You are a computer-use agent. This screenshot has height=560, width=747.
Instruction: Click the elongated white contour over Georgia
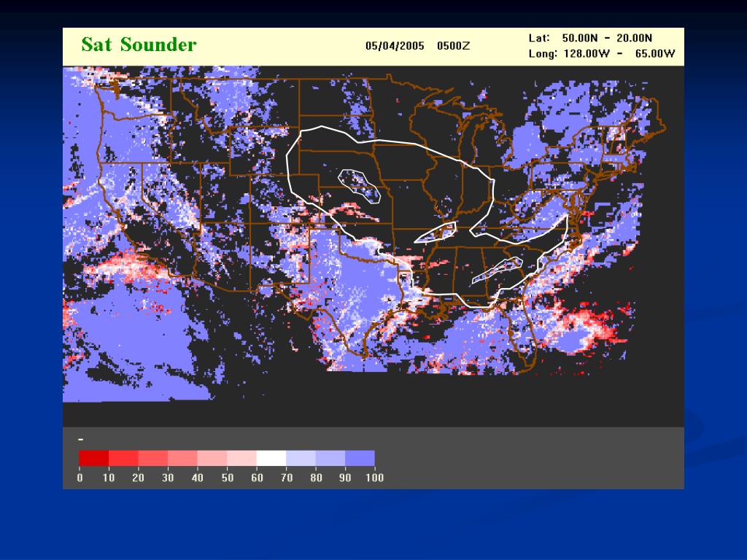click(498, 270)
